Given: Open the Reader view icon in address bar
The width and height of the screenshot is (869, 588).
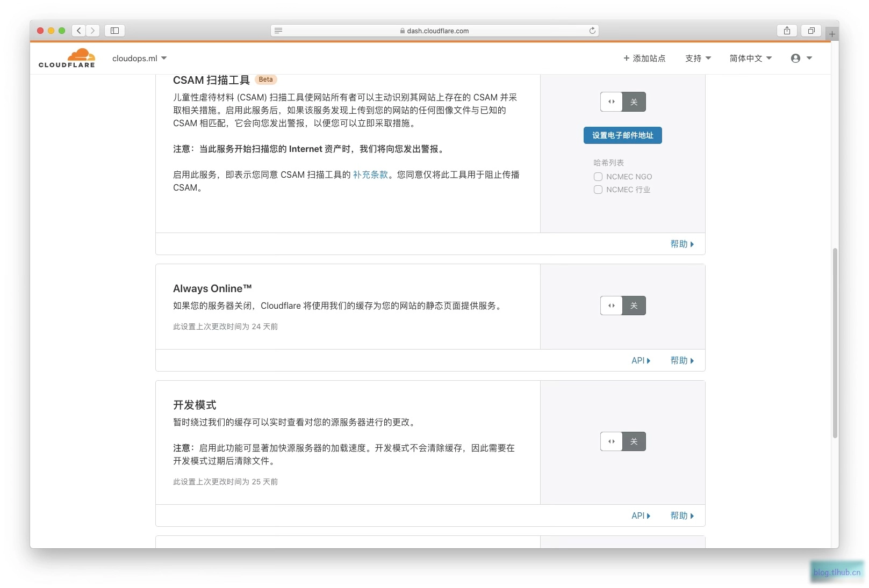Looking at the screenshot, I should click(278, 31).
